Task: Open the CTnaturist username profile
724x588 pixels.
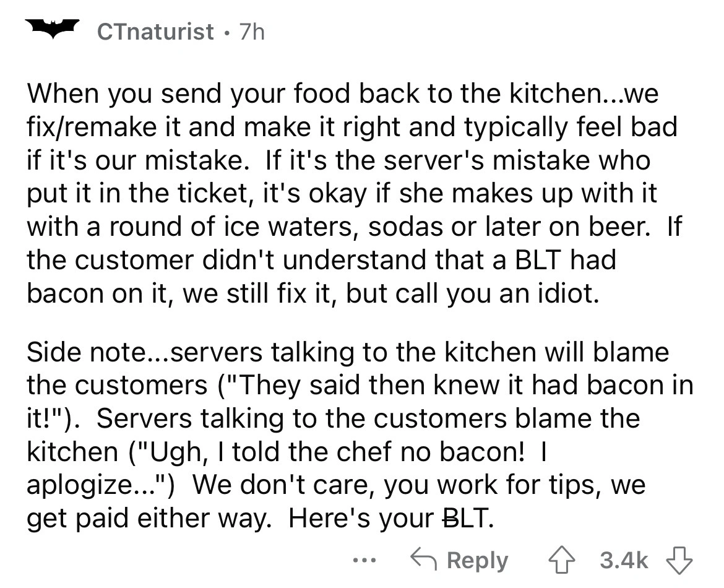Action: (156, 31)
